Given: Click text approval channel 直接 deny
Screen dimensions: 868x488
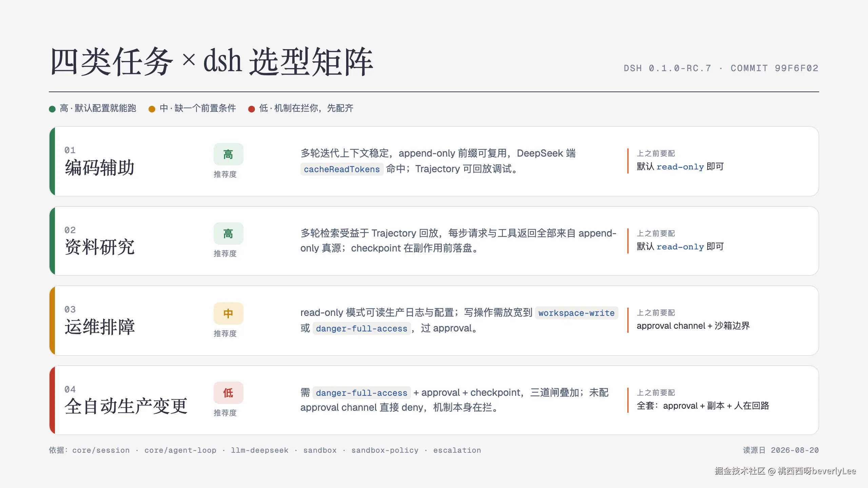Looking at the screenshot, I should tap(362, 407).
